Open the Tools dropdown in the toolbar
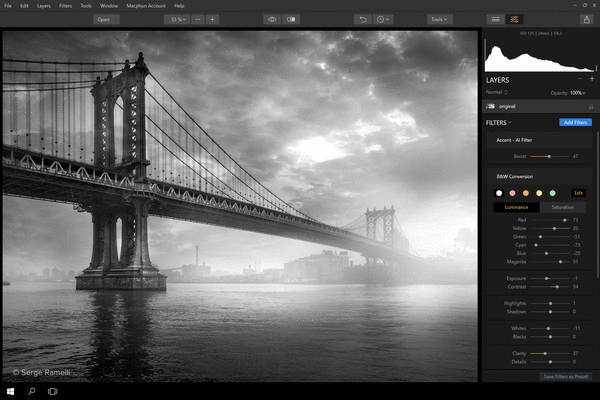This screenshot has width=600, height=400. click(438, 19)
